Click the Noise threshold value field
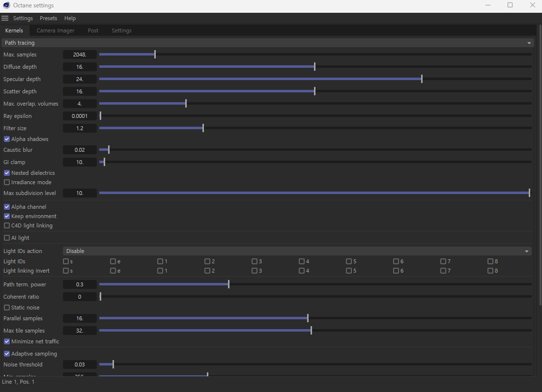Viewport: 542px width, 392px height. tap(80, 364)
